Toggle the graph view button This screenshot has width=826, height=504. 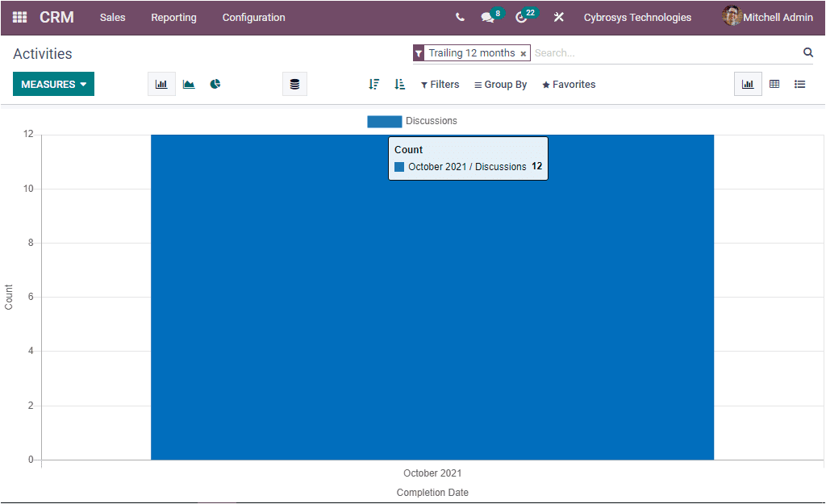pos(748,84)
